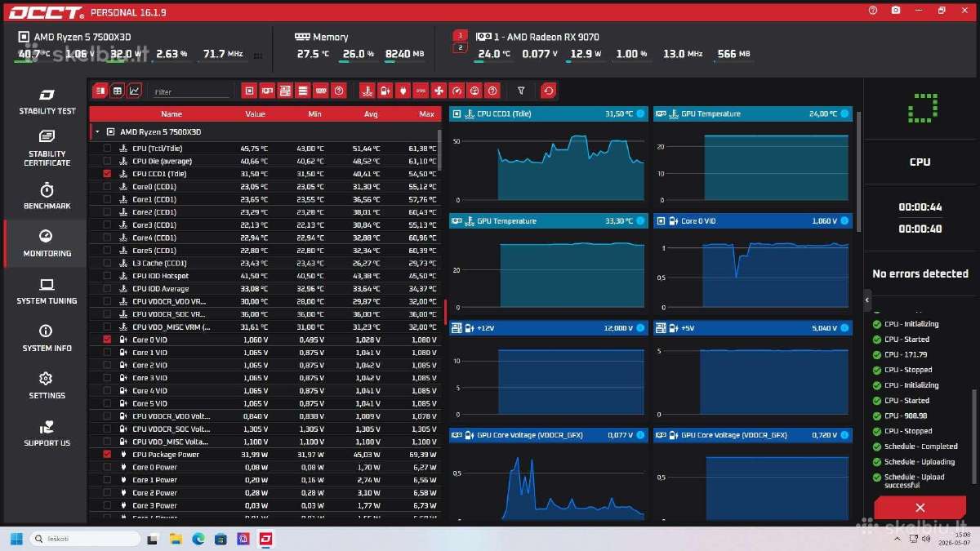Screen dimensions: 980x551
Task: Click the funnel filter icon
Action: coord(521,91)
